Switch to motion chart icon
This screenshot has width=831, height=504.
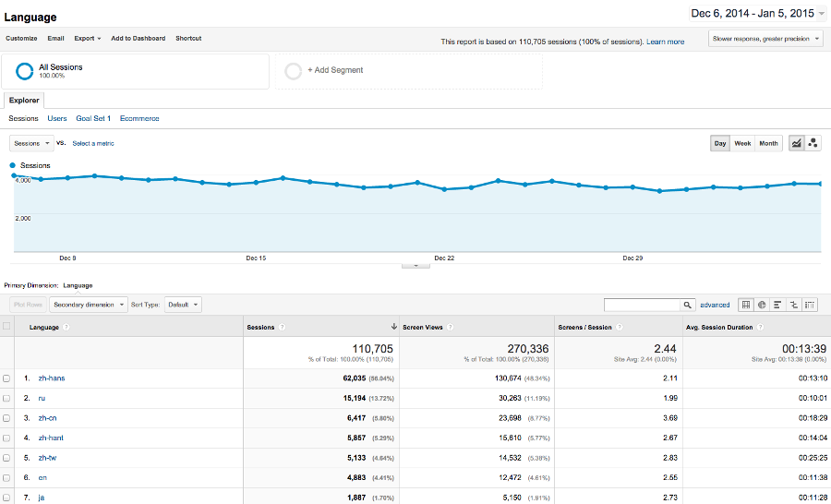point(813,143)
